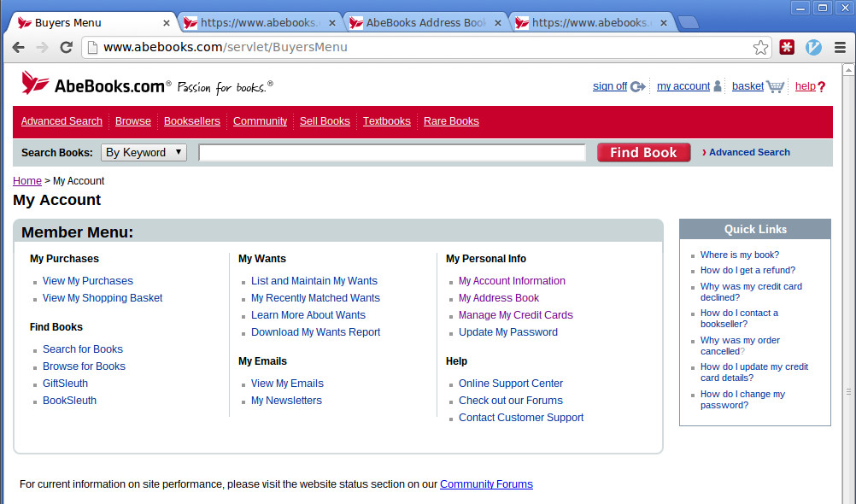Click the red asterisk extension icon
This screenshot has height=504, width=856.
[x=787, y=48]
